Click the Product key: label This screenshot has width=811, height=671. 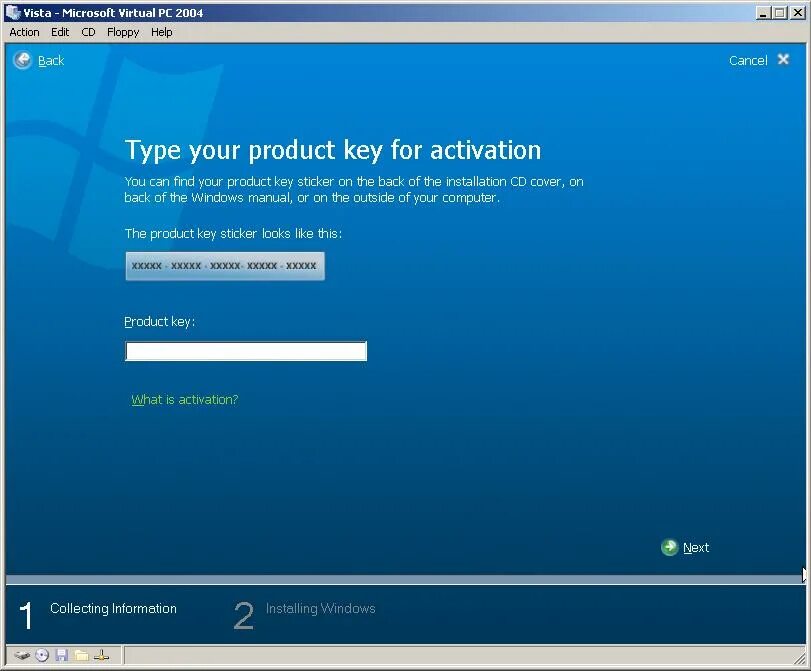[159, 322]
